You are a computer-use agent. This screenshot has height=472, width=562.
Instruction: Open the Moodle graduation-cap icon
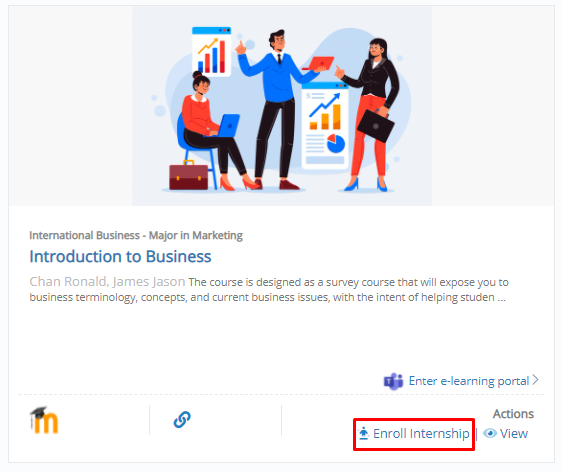44,420
